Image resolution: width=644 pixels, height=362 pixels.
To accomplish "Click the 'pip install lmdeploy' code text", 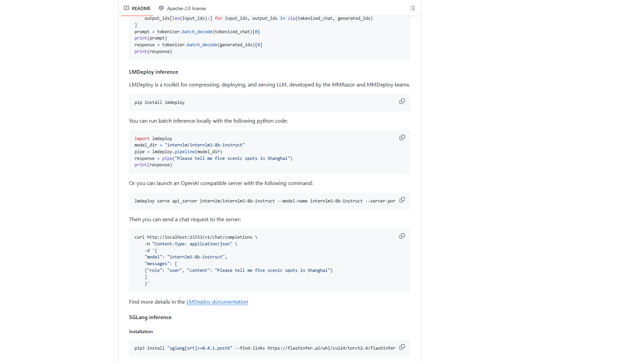I will pyautogui.click(x=159, y=103).
